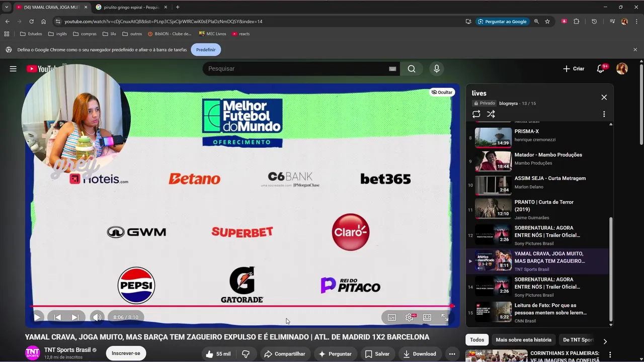Click the blogreyra playlist owner link
This screenshot has width=644, height=362.
pos(507,103)
